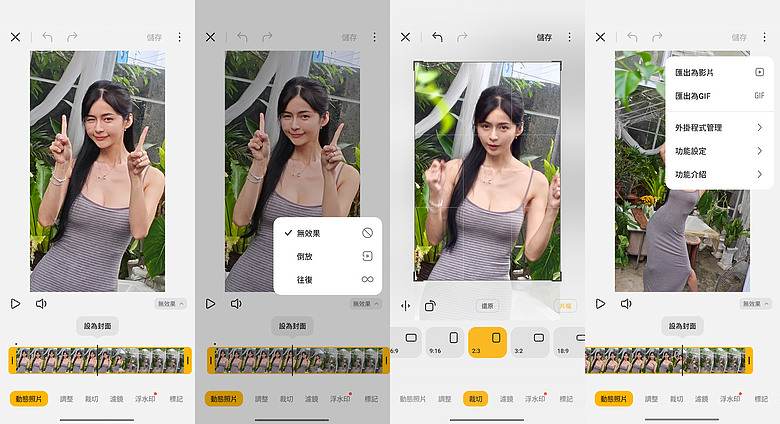
Task: Open 功能設定 from the overflow menu
Action: [719, 151]
